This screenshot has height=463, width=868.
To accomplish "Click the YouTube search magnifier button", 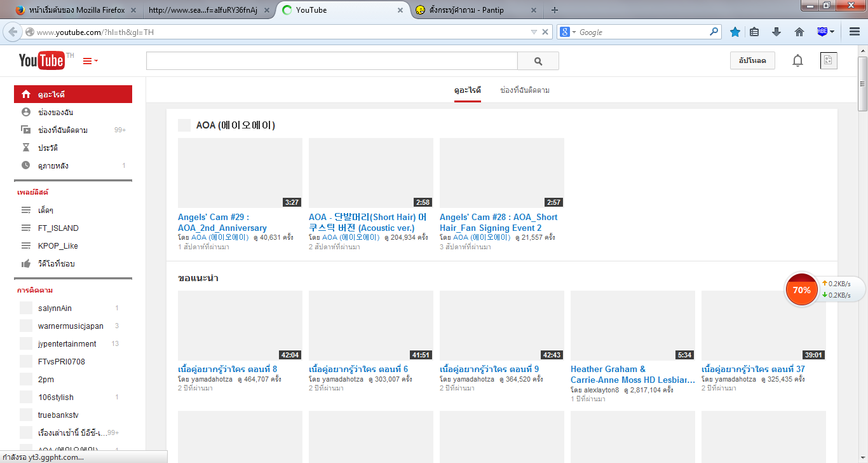I will coord(538,61).
